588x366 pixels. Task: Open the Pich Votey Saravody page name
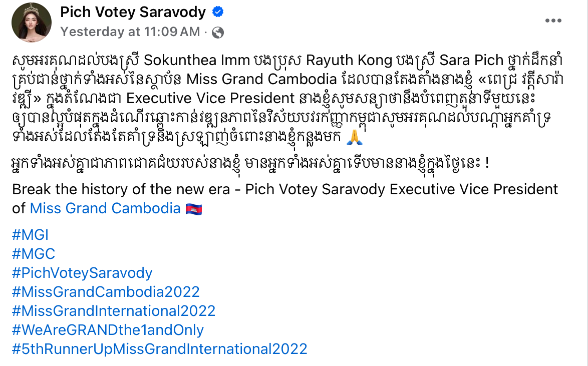coord(133,12)
